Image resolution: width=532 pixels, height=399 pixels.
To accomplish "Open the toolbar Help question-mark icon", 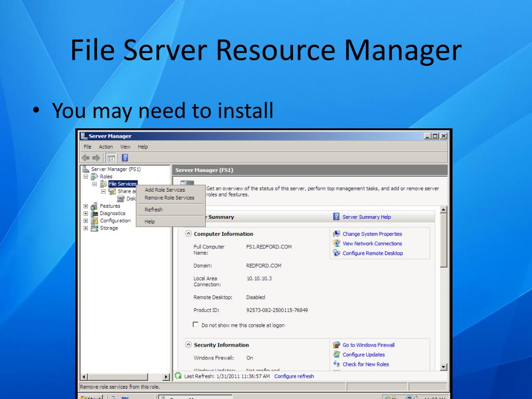I will (x=125, y=158).
